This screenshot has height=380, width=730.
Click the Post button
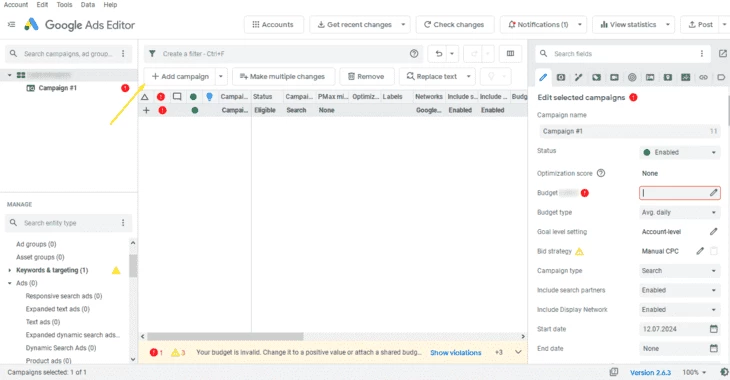(701, 25)
